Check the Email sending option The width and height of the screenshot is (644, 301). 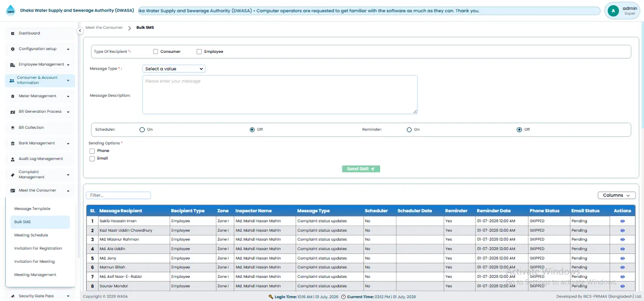92,159
